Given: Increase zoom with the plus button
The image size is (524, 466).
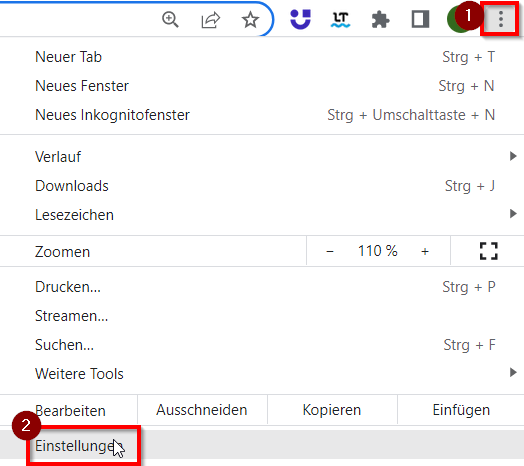Looking at the screenshot, I should pyautogui.click(x=425, y=251).
